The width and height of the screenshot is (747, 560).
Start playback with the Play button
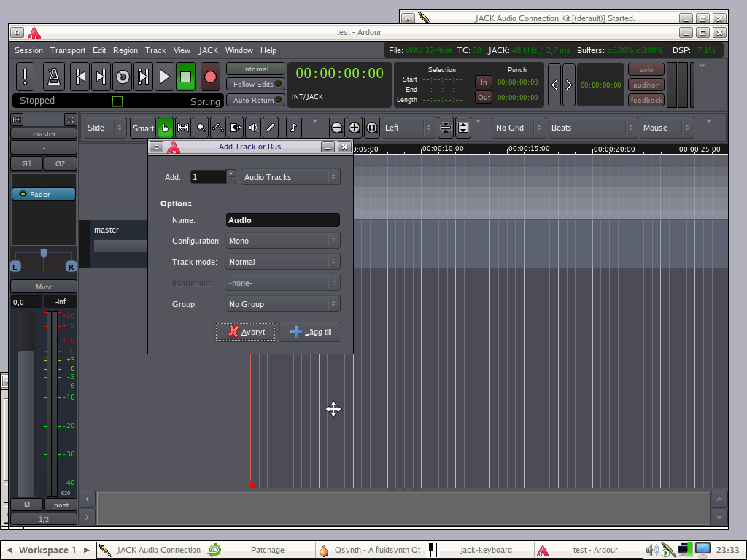tap(164, 77)
